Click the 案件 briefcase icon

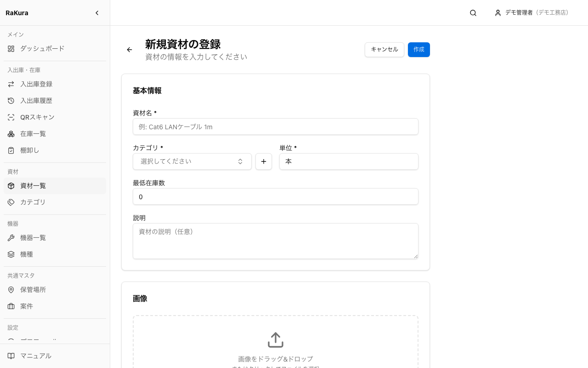11,306
